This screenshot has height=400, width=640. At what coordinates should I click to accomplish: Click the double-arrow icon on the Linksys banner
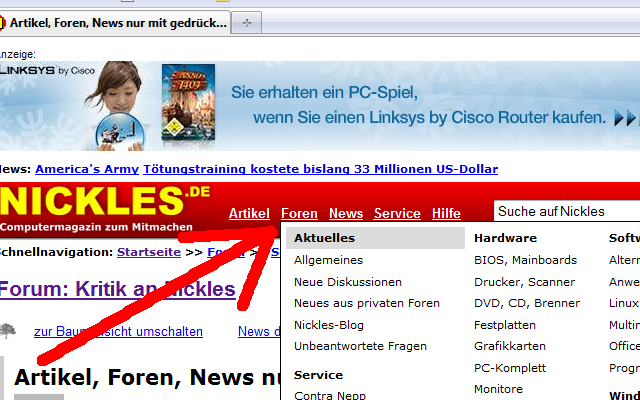point(625,118)
